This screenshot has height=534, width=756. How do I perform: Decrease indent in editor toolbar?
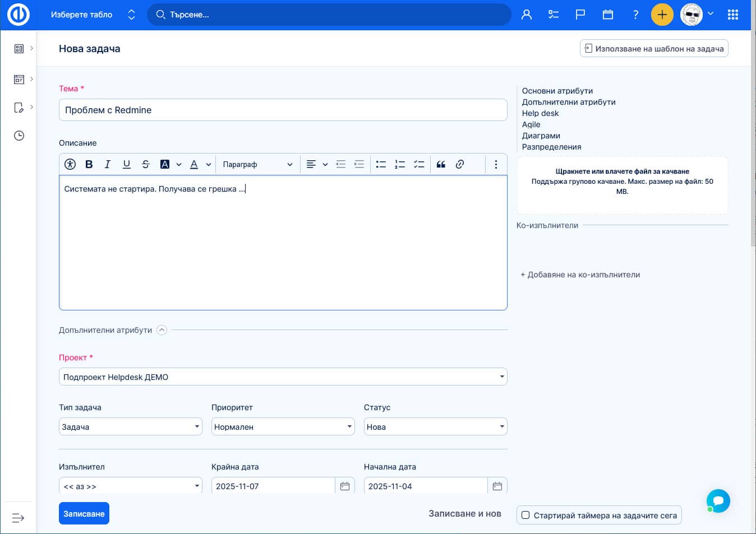[340, 164]
